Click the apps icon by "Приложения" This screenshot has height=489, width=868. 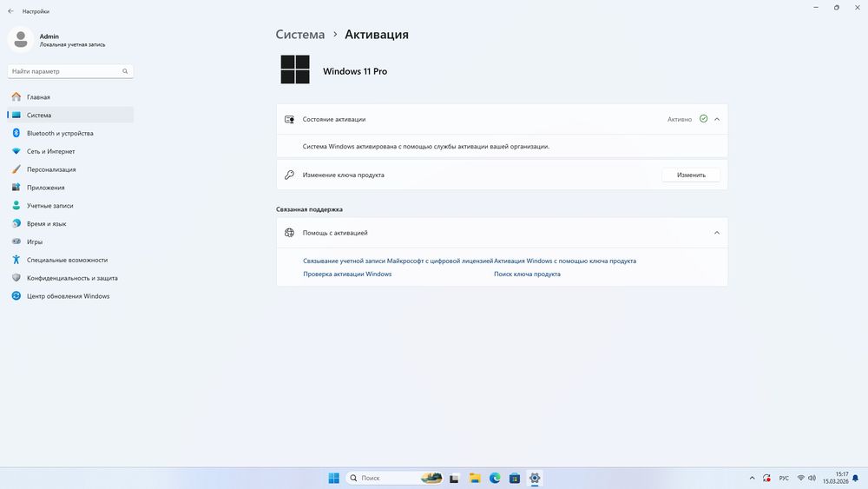16,188
